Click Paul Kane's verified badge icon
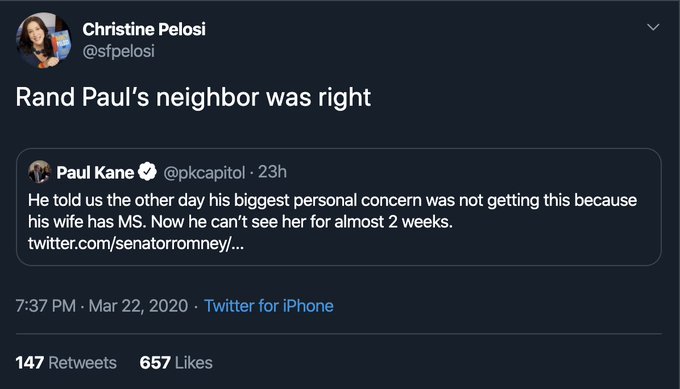Screen dimensions: 680x389 [147, 172]
